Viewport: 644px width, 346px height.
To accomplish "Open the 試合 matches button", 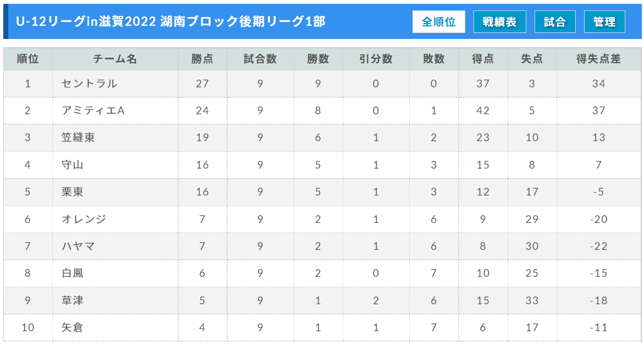I will coord(555,22).
